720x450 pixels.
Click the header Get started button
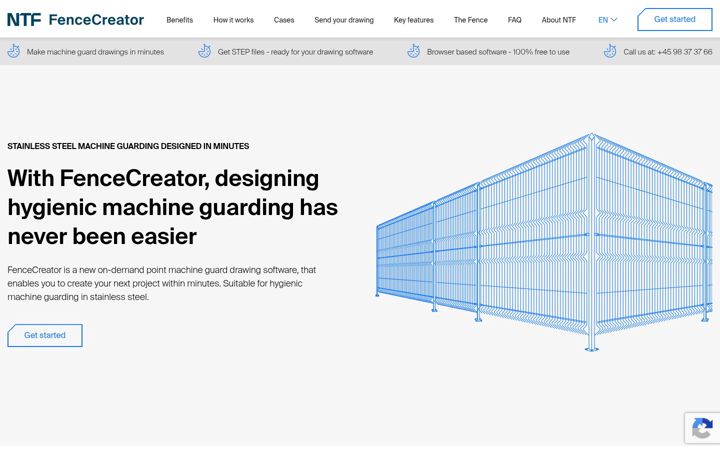(675, 19)
